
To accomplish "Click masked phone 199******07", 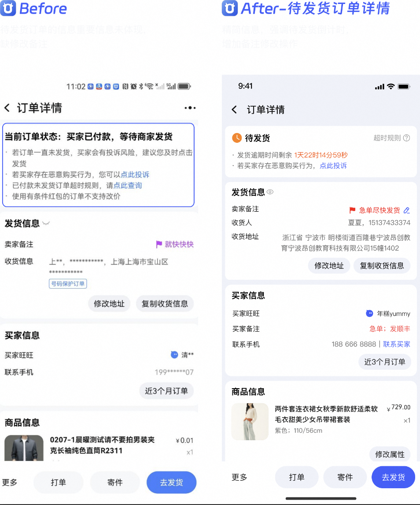I will pyautogui.click(x=174, y=372).
